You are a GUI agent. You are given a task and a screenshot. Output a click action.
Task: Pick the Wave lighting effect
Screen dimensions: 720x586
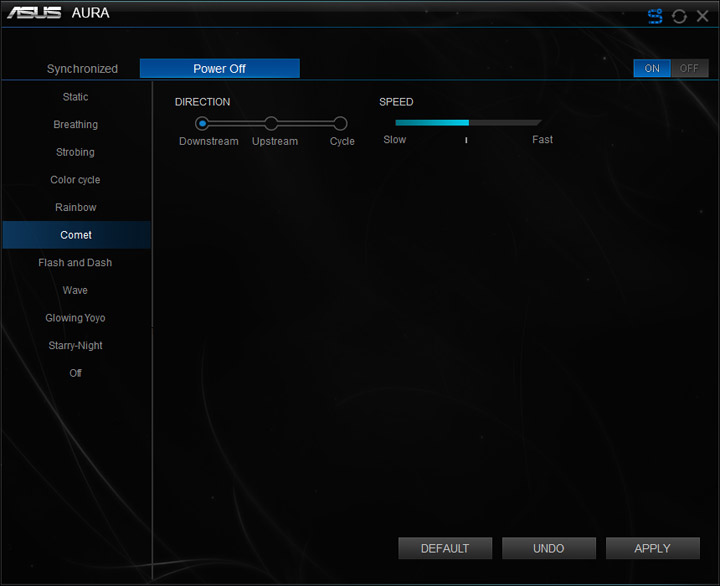75,290
